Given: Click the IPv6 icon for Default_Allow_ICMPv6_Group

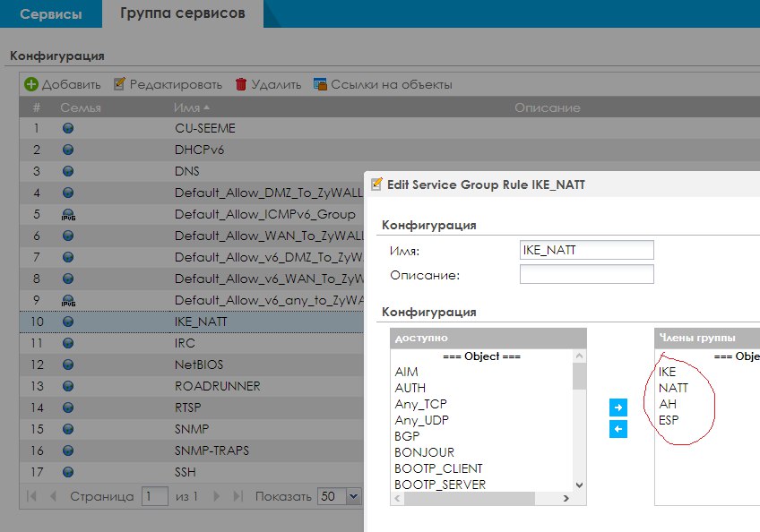Looking at the screenshot, I should coord(68,215).
